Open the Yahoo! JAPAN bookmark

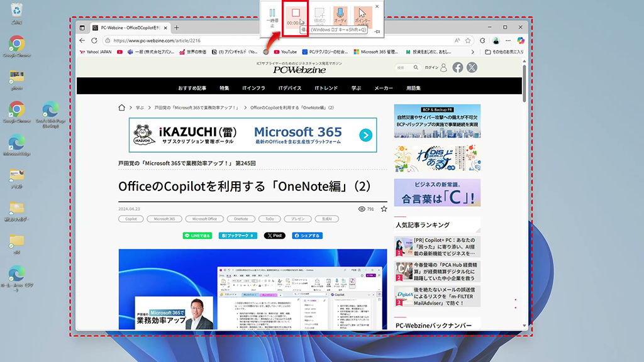[x=96, y=52]
